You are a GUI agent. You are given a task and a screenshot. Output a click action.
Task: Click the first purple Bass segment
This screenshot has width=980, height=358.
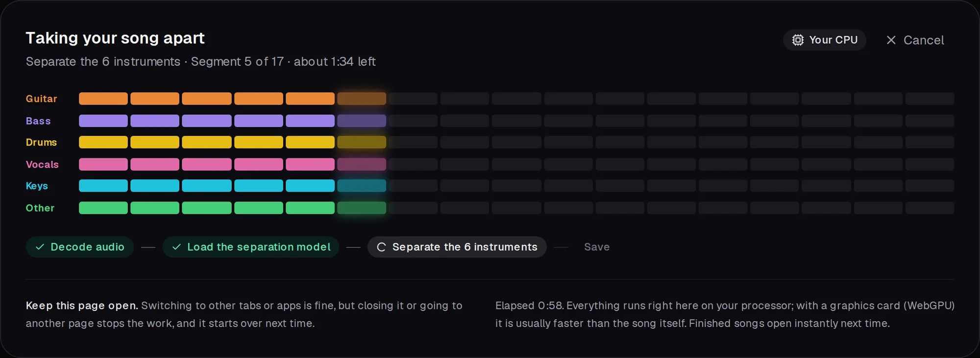click(x=103, y=121)
